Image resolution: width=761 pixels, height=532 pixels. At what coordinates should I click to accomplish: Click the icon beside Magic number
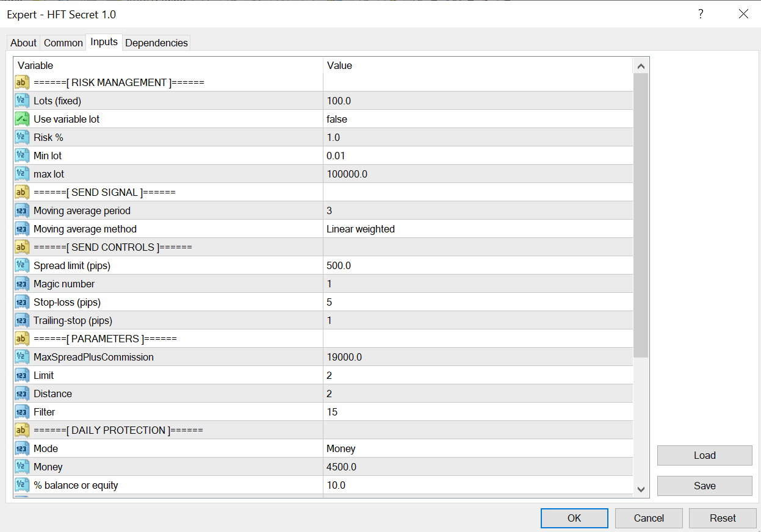point(22,284)
